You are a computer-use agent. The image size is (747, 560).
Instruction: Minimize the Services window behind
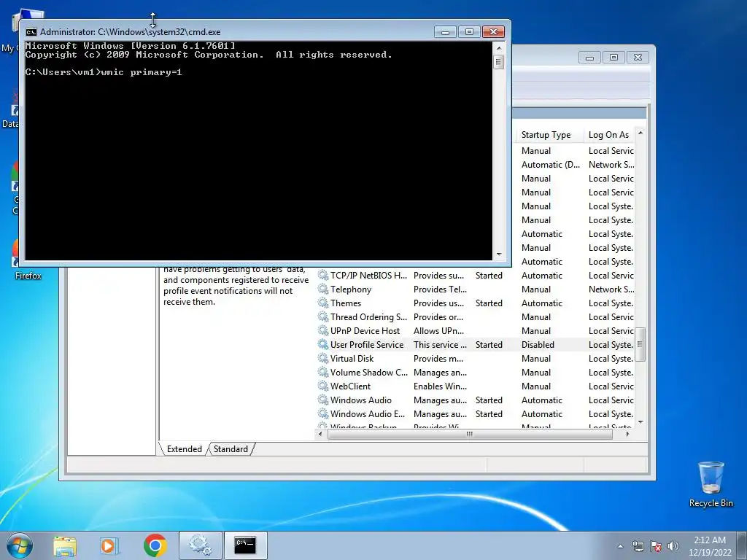coord(589,58)
